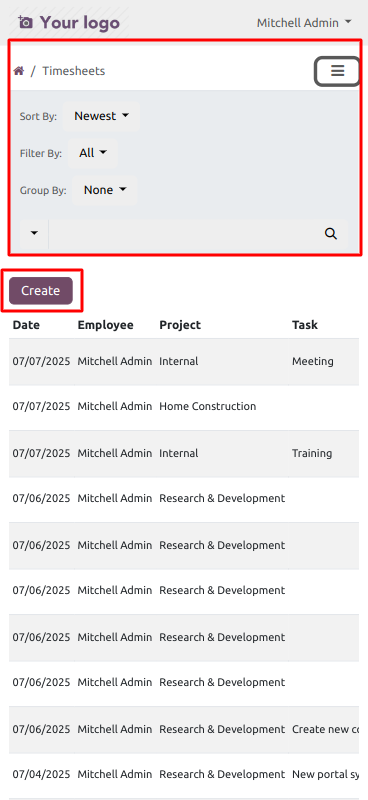Open the Group By None dropdown
Image resolution: width=368 pixels, height=800 pixels.
pyautogui.click(x=105, y=190)
